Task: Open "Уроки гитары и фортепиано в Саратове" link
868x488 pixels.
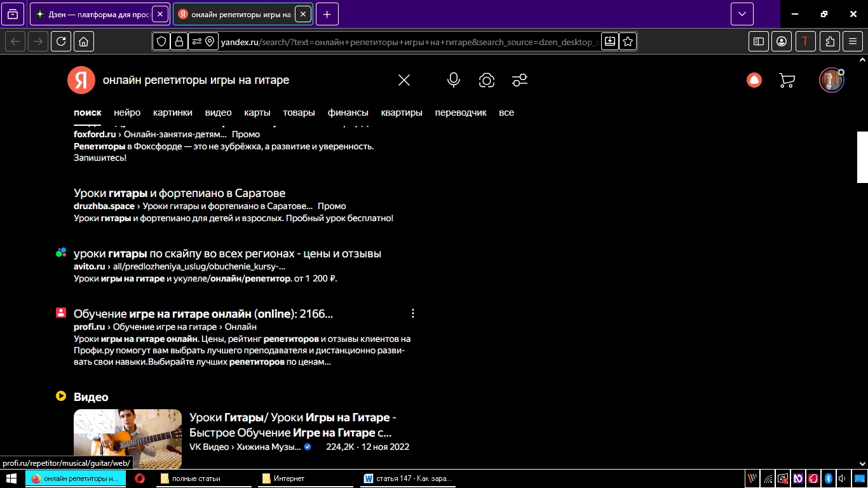Action: tap(179, 193)
